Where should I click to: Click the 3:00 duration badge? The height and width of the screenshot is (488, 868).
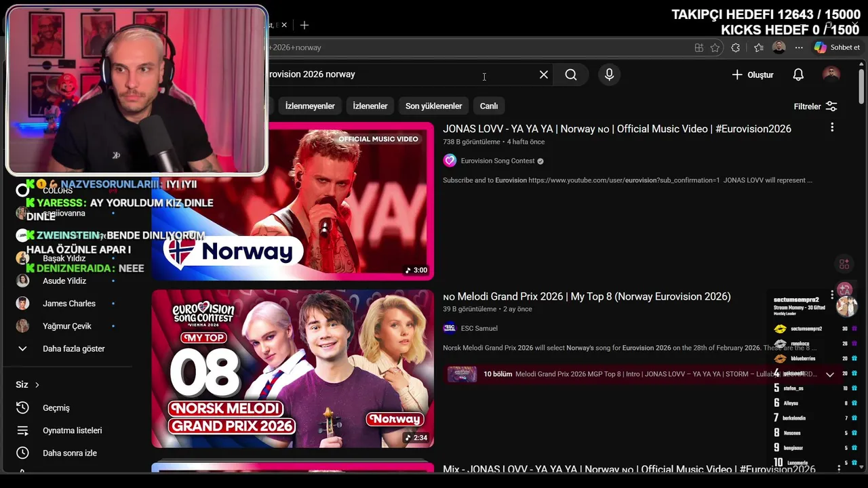coord(416,270)
